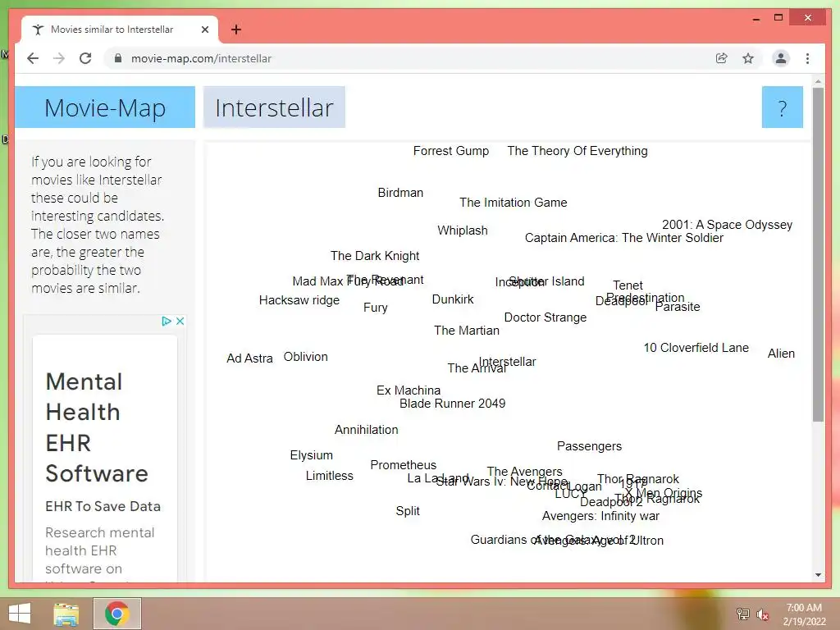The height and width of the screenshot is (630, 840).
Task: Click Captain America: The Winter Soldier
Action: tap(624, 238)
